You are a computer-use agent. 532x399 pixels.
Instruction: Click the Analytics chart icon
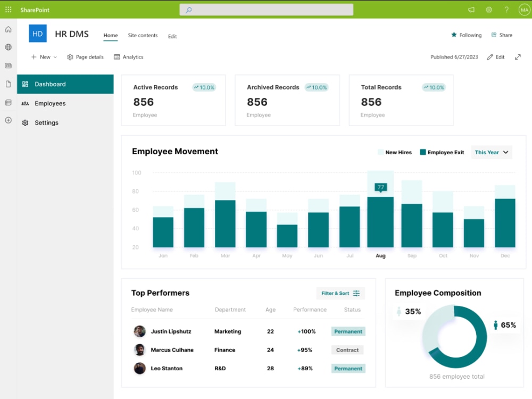click(x=117, y=57)
